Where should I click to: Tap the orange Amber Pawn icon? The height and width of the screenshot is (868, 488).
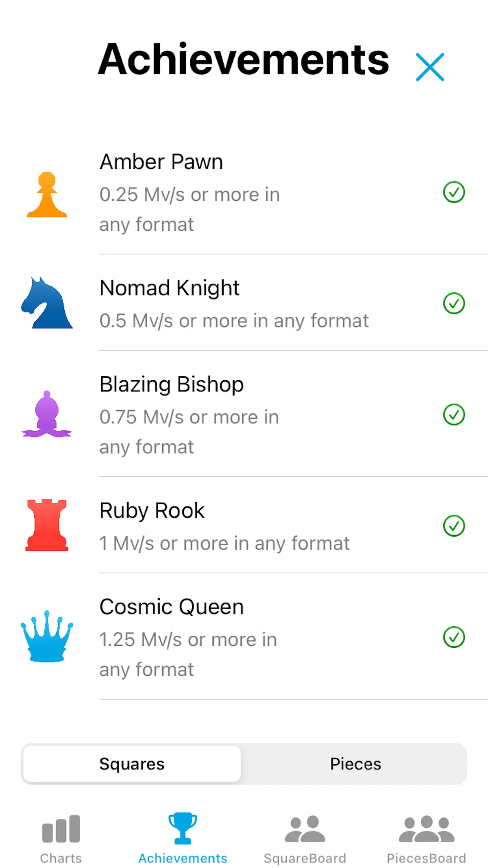point(47,194)
